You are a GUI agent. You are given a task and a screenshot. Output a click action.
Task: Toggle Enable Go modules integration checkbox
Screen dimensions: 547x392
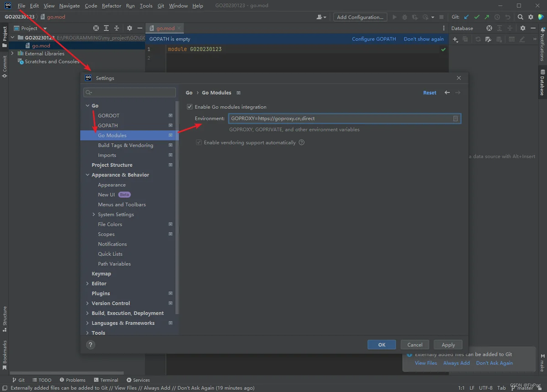190,107
